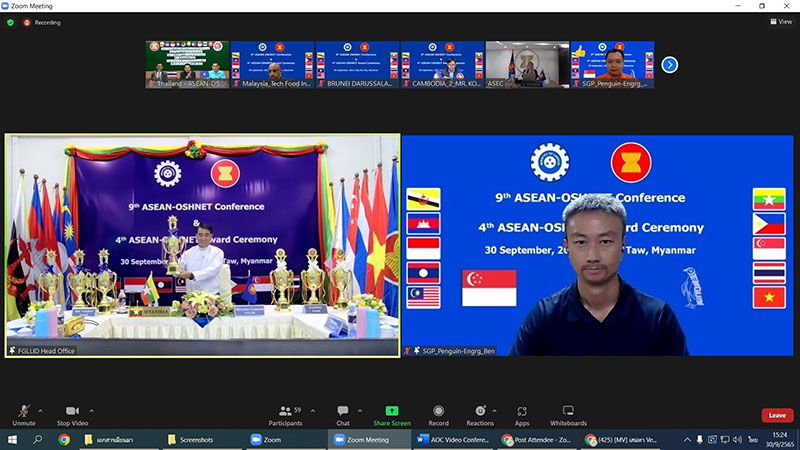The image size is (800, 450).
Task: Open Windows Start menu
Action: [x=12, y=440]
